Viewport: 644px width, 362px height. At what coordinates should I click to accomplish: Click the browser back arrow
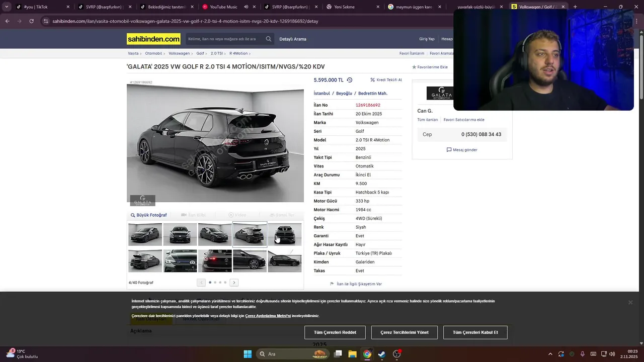pyautogui.click(x=7, y=21)
